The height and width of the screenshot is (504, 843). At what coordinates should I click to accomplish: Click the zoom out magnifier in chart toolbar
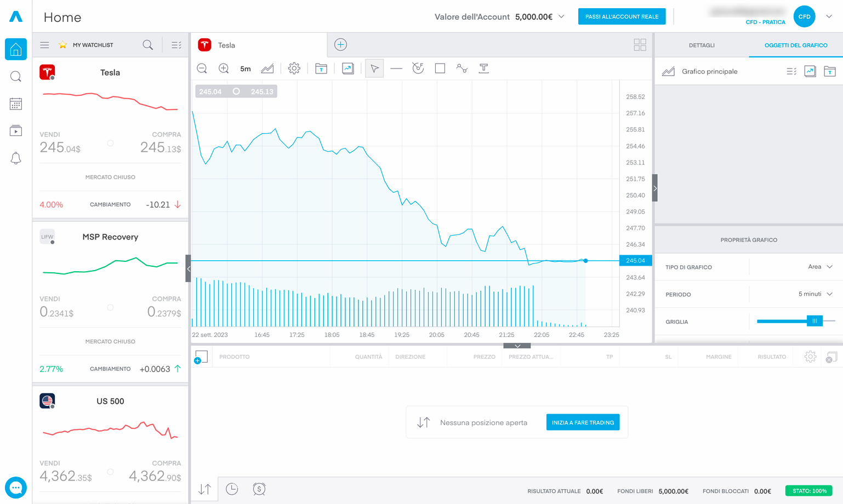click(202, 68)
